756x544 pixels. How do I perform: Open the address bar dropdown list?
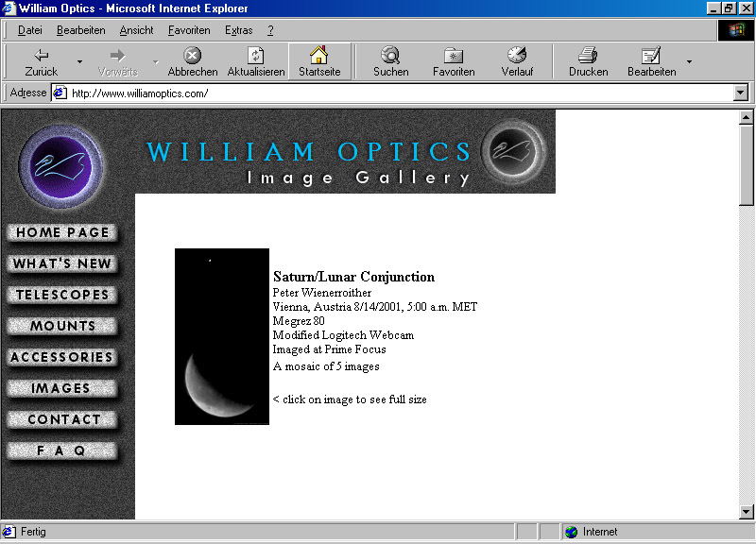coord(741,93)
